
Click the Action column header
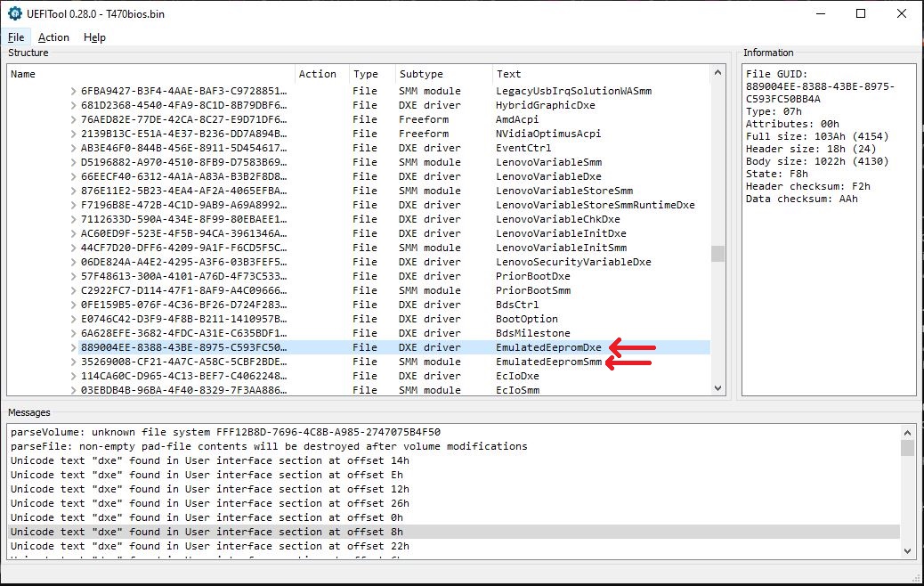[x=321, y=74]
